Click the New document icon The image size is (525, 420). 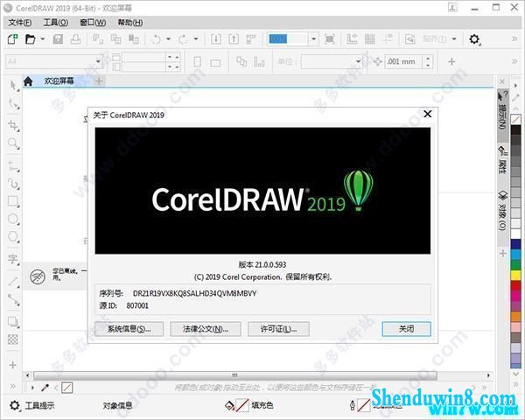pyautogui.click(x=13, y=39)
